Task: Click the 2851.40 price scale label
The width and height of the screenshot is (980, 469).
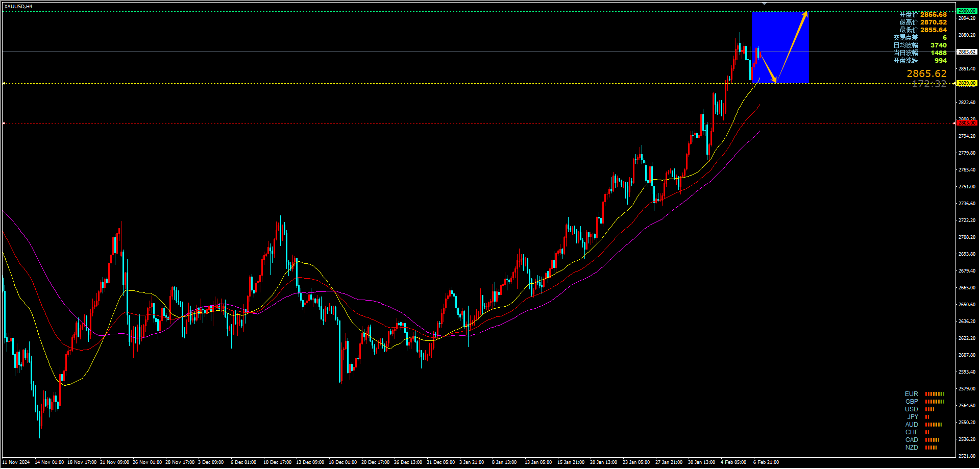Action: [x=967, y=69]
